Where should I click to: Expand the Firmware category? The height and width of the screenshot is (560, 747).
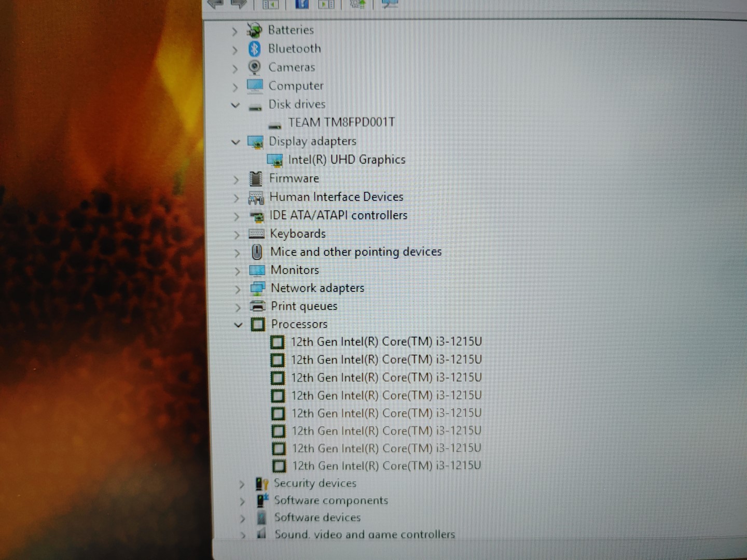tap(236, 179)
